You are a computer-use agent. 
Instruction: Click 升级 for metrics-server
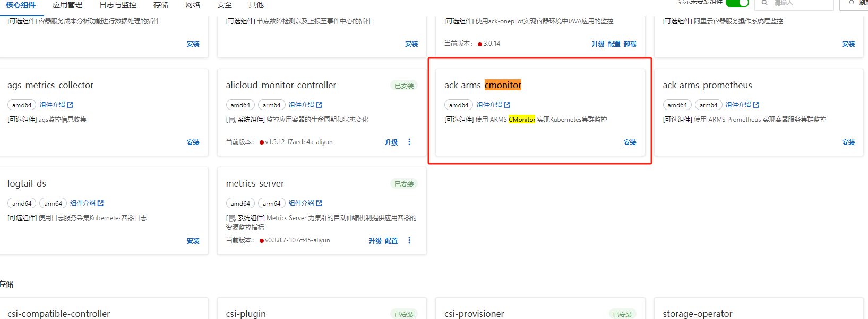tap(375, 241)
